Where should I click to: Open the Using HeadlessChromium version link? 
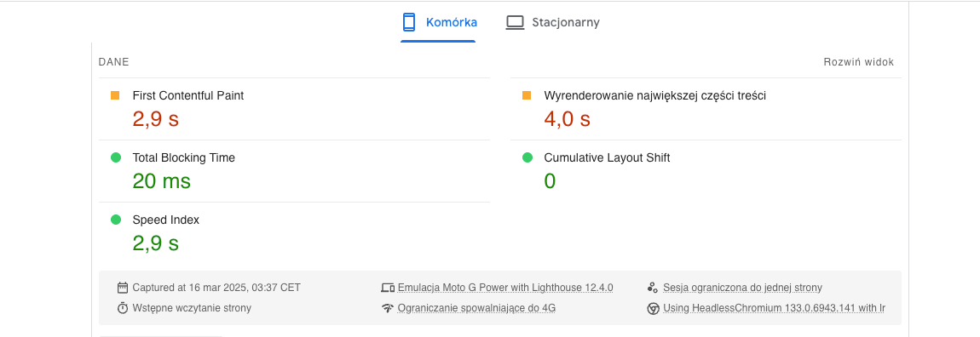[775, 308]
